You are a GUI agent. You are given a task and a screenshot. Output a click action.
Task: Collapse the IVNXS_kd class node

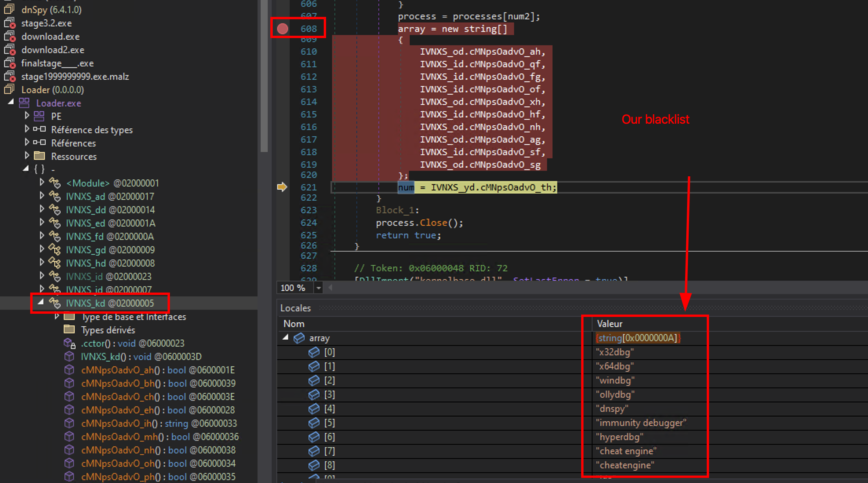click(x=40, y=302)
